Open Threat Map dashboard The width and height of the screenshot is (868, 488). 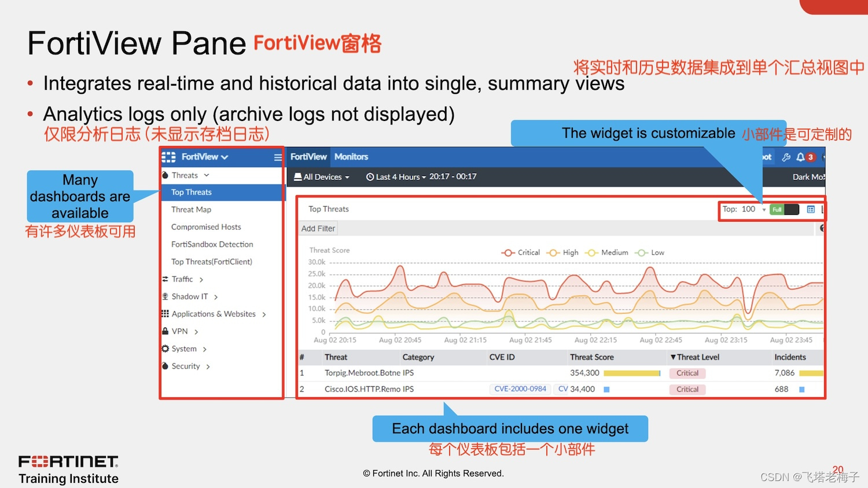[x=191, y=210]
